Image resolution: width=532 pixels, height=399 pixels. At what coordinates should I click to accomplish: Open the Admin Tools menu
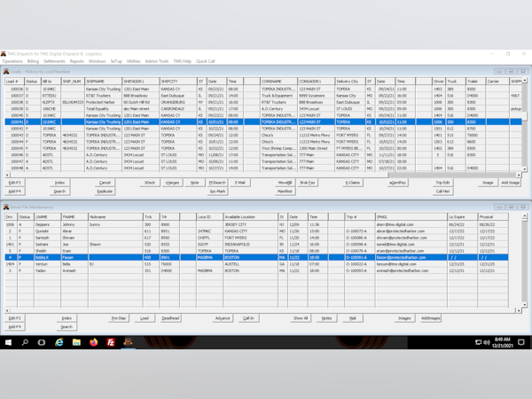pyautogui.click(x=157, y=61)
